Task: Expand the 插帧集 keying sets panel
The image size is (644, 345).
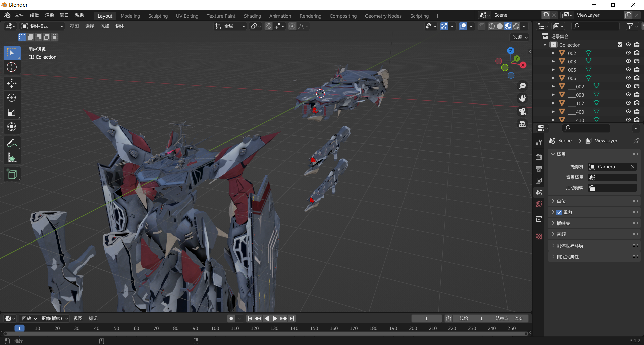Action: coord(594,223)
